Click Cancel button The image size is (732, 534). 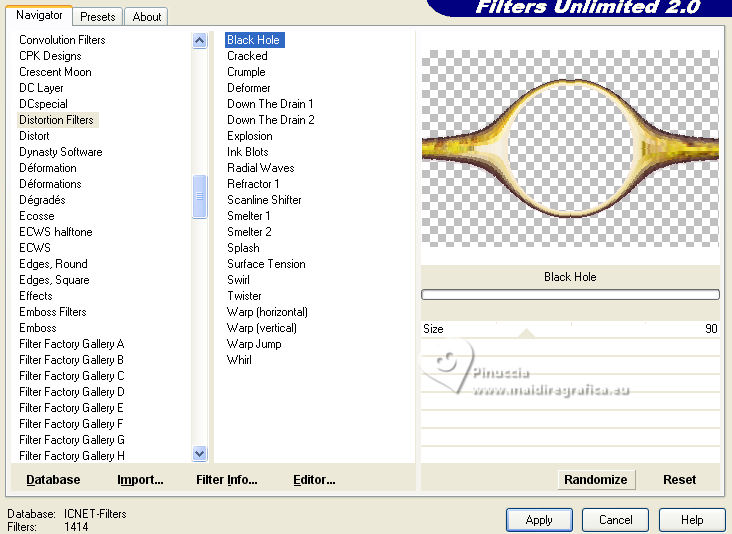coord(615,520)
